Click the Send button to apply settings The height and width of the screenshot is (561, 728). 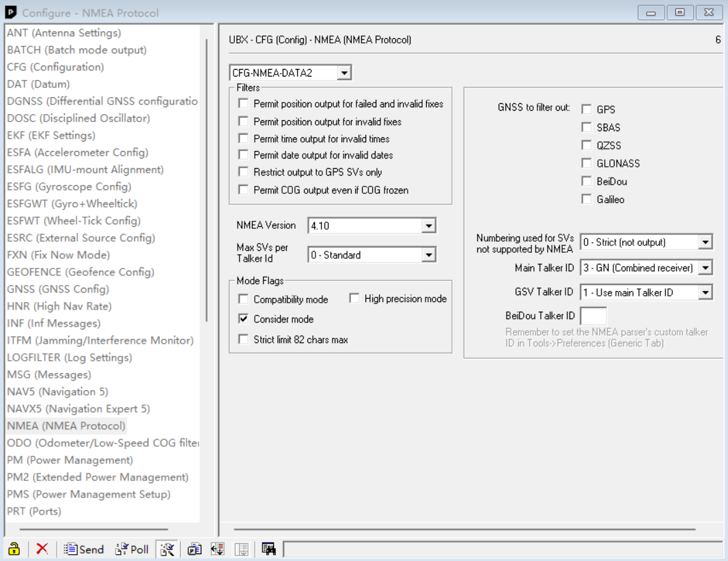click(x=83, y=549)
